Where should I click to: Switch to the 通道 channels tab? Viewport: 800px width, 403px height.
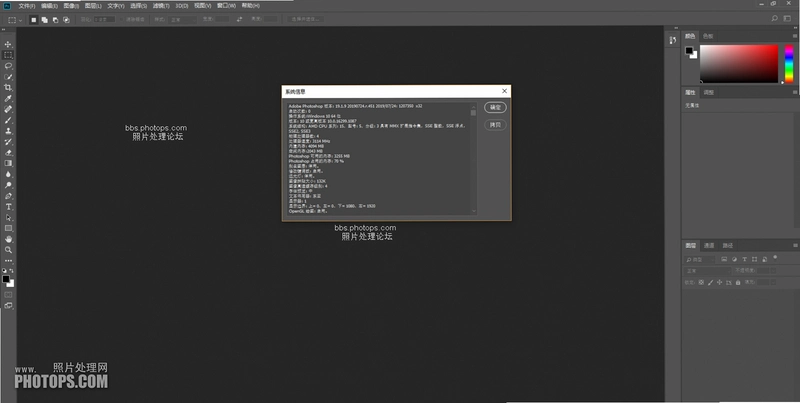coord(709,245)
